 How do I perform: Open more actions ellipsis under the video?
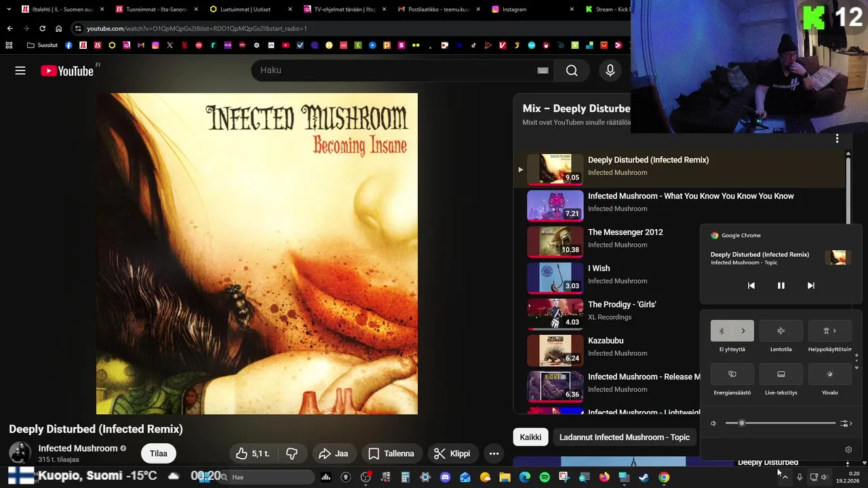pyautogui.click(x=494, y=453)
